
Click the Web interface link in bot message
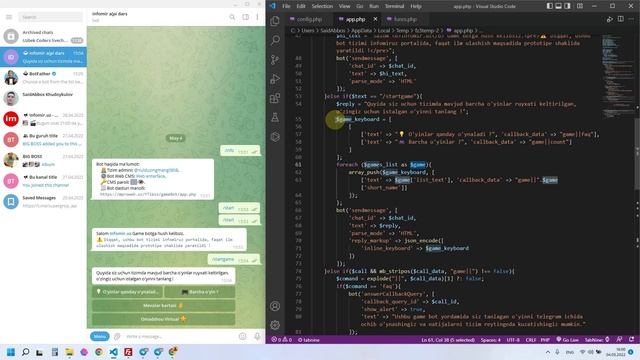tap(151, 176)
